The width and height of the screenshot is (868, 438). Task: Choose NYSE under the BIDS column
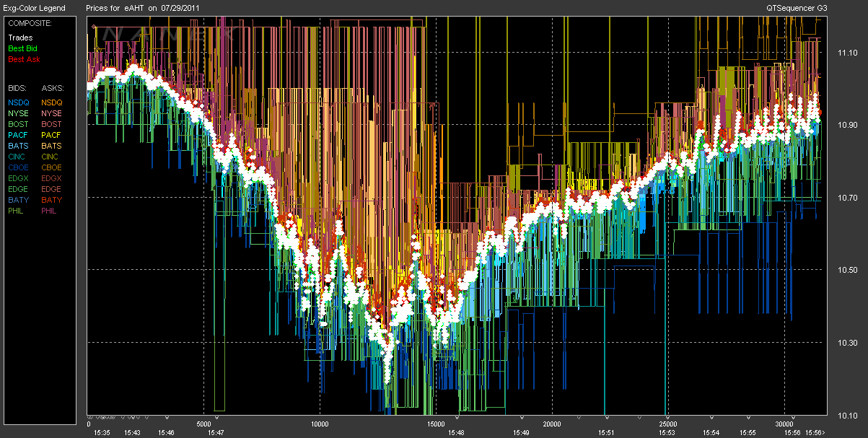pyautogui.click(x=19, y=113)
